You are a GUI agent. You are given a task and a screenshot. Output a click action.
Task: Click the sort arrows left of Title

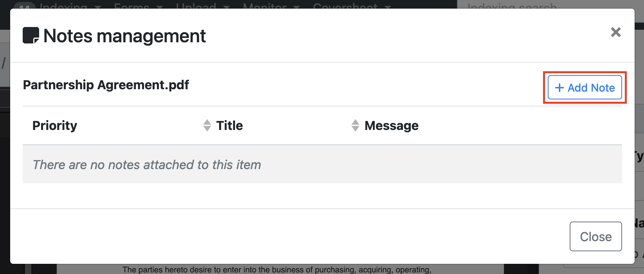click(x=207, y=126)
